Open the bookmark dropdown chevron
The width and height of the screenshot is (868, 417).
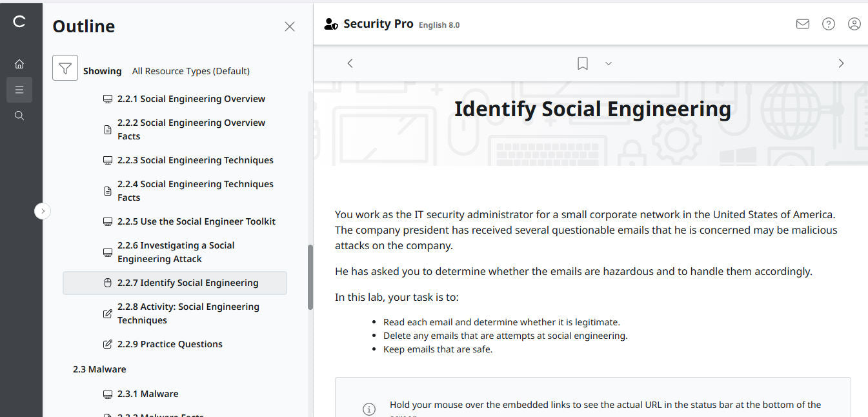[x=607, y=63]
